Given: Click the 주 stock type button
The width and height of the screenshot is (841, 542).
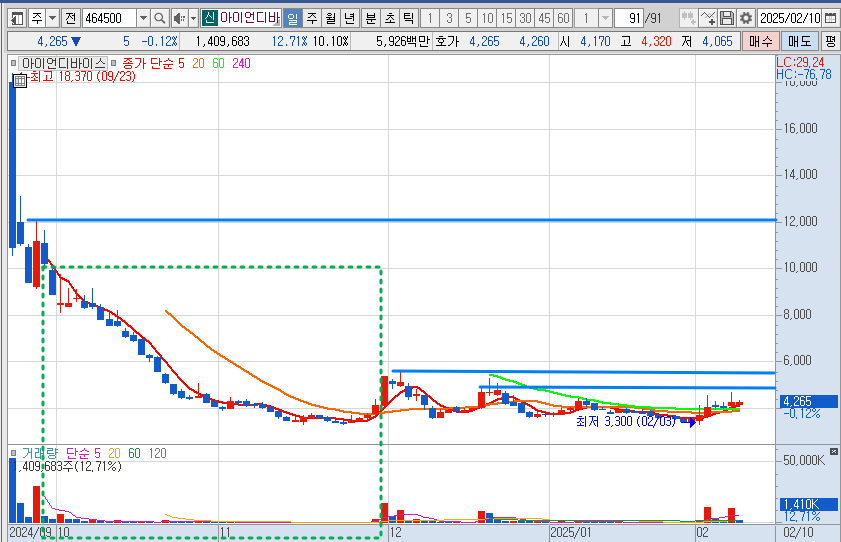Looking at the screenshot, I should (x=37, y=19).
